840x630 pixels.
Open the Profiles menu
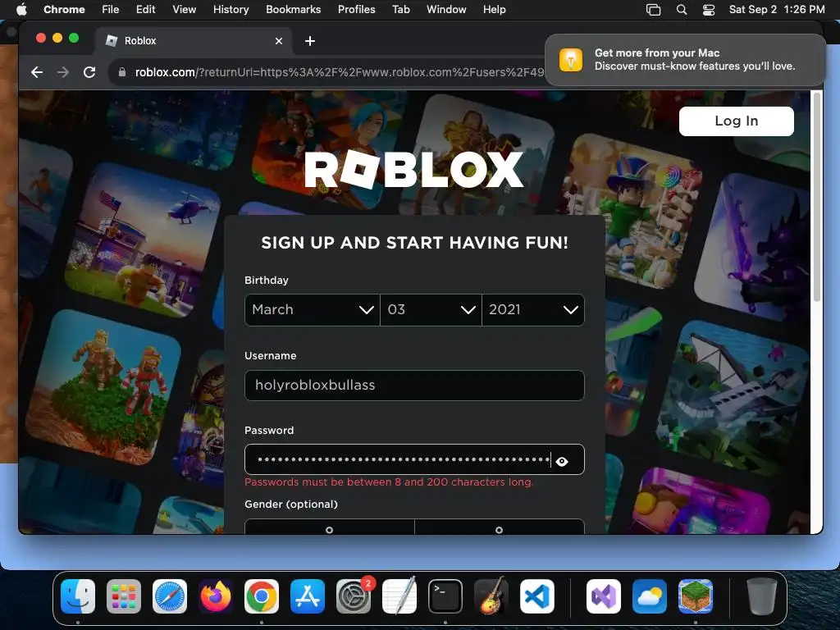[356, 9]
